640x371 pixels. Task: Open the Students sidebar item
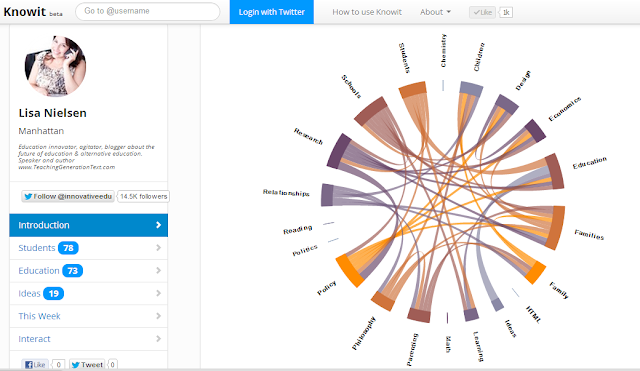(89, 248)
